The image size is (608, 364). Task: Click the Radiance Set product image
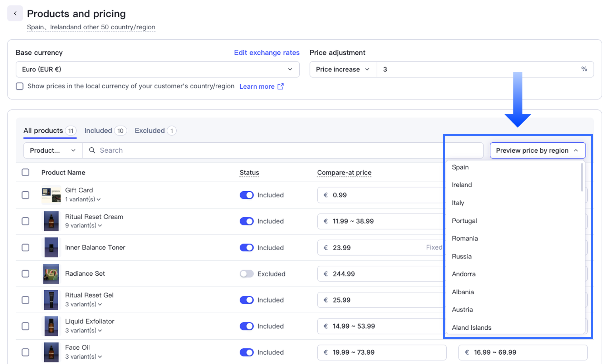[x=51, y=274]
